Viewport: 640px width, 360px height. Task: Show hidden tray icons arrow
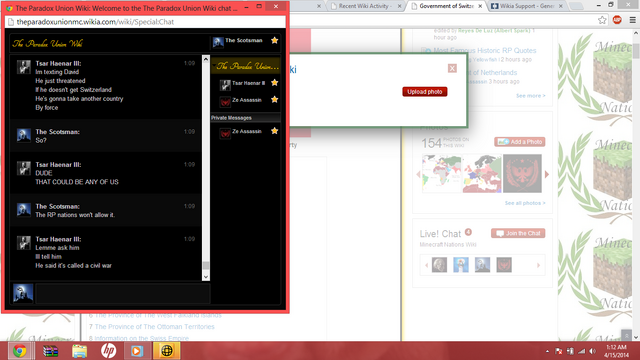point(547,351)
